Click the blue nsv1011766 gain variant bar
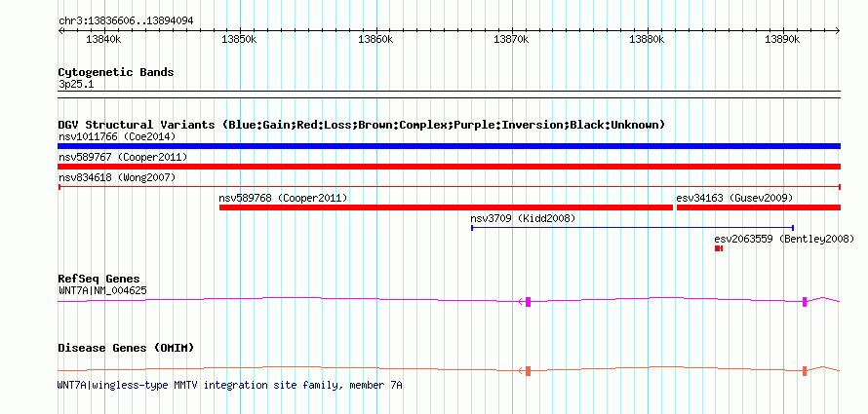The height and width of the screenshot is (414, 868). point(449,146)
